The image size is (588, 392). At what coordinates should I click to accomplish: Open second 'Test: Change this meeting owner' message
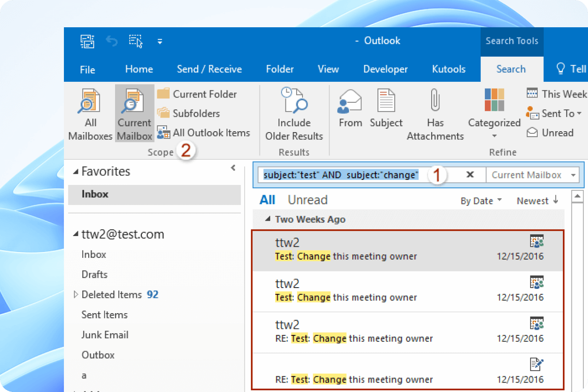(x=408, y=292)
